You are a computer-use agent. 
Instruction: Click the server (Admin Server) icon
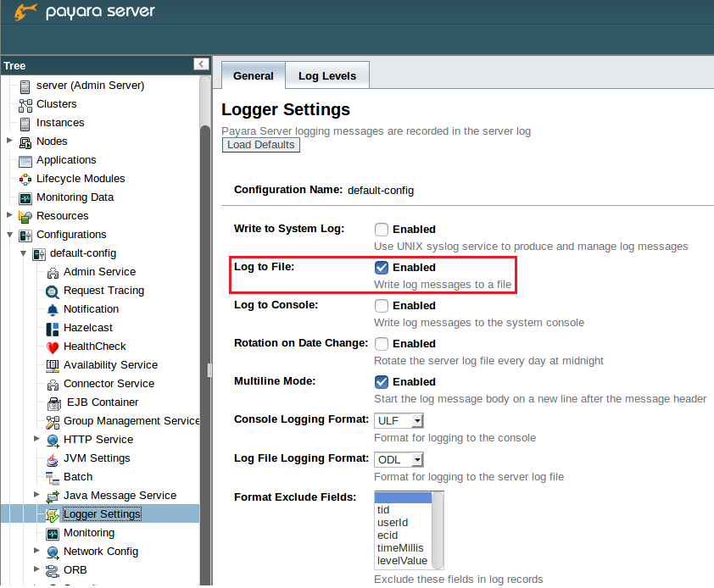click(25, 86)
